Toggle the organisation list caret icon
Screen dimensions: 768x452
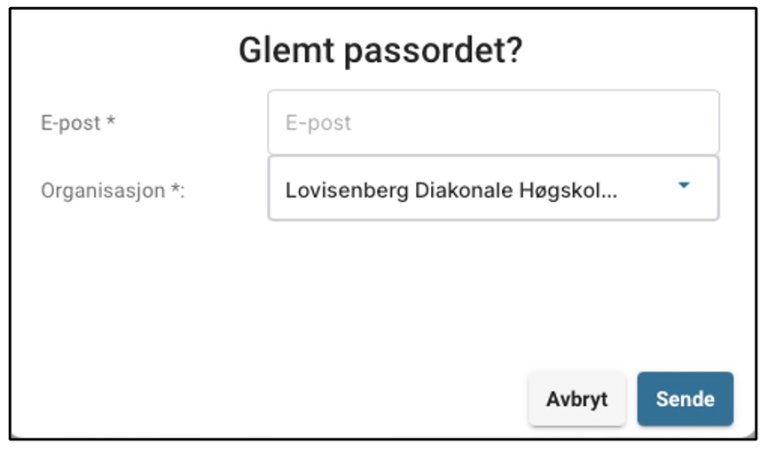tap(684, 186)
